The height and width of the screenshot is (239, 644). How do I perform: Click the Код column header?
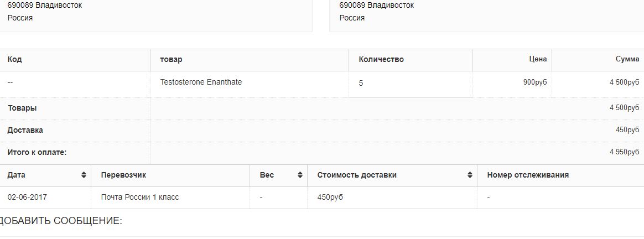pyautogui.click(x=15, y=60)
